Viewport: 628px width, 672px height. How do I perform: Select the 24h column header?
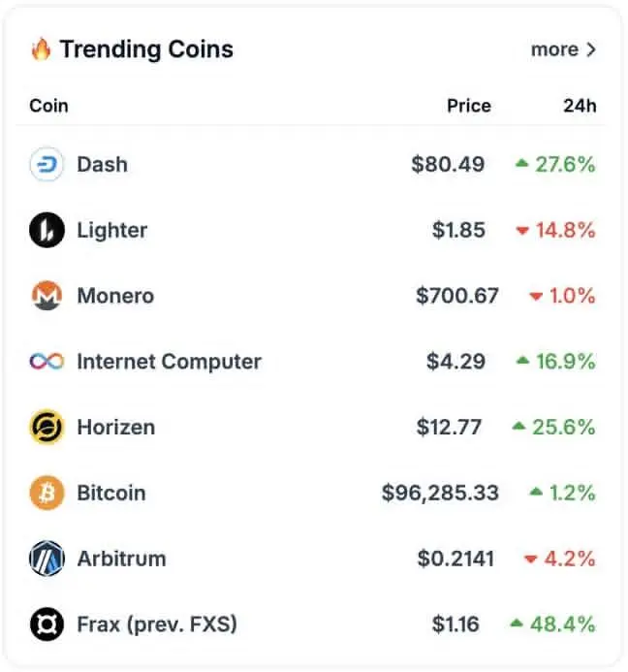[x=580, y=106]
